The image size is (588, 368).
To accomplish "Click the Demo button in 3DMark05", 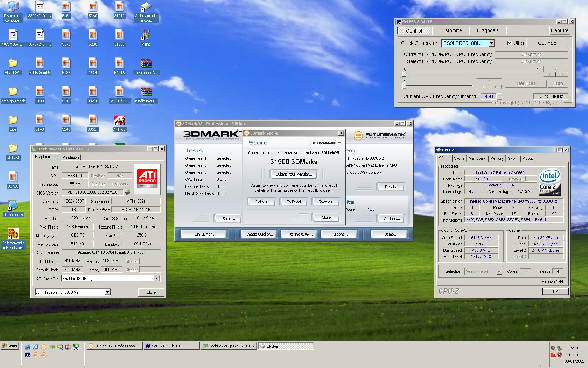I will click(x=390, y=234).
